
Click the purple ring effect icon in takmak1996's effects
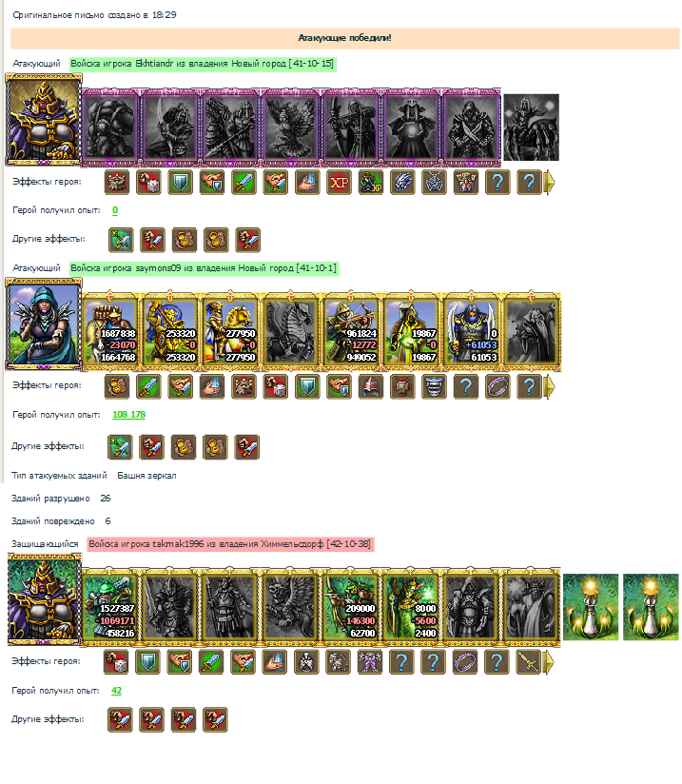465,662
